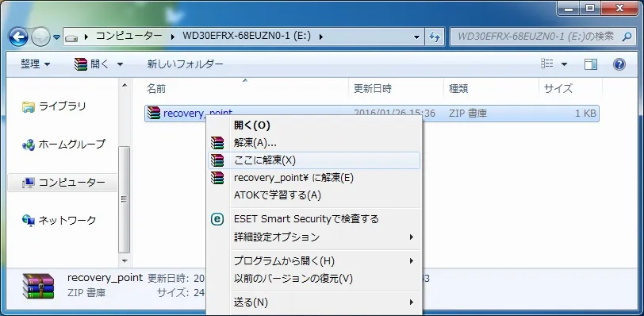Click the 開く toolbar button
This screenshot has height=316, width=644.
click(92, 64)
